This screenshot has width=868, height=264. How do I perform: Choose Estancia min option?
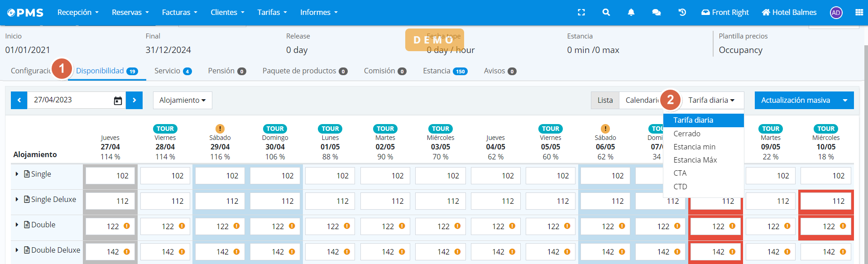point(694,147)
